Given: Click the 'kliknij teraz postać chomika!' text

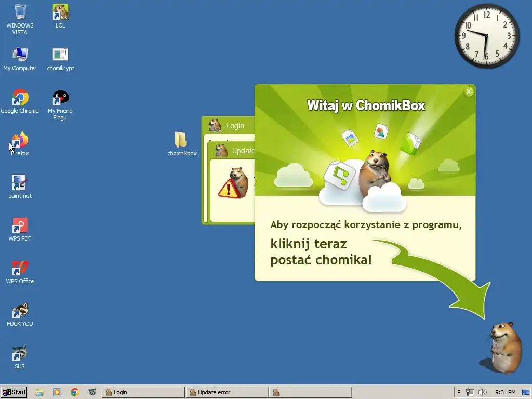Looking at the screenshot, I should (x=321, y=252).
